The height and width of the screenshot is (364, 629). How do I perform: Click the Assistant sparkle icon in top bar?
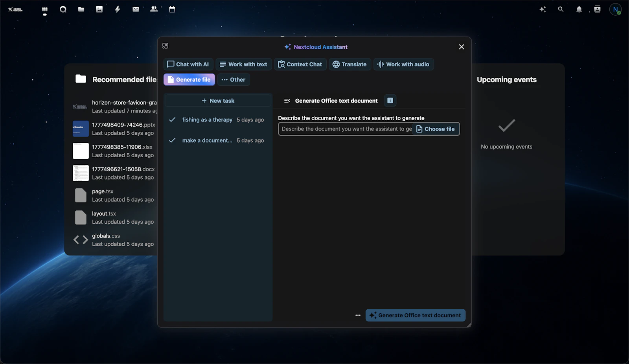(543, 9)
